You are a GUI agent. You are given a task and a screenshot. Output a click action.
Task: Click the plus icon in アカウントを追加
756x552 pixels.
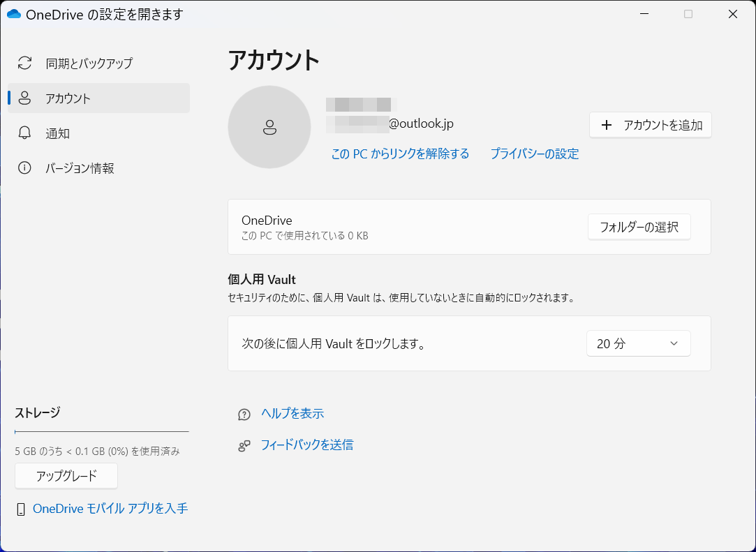click(x=607, y=126)
